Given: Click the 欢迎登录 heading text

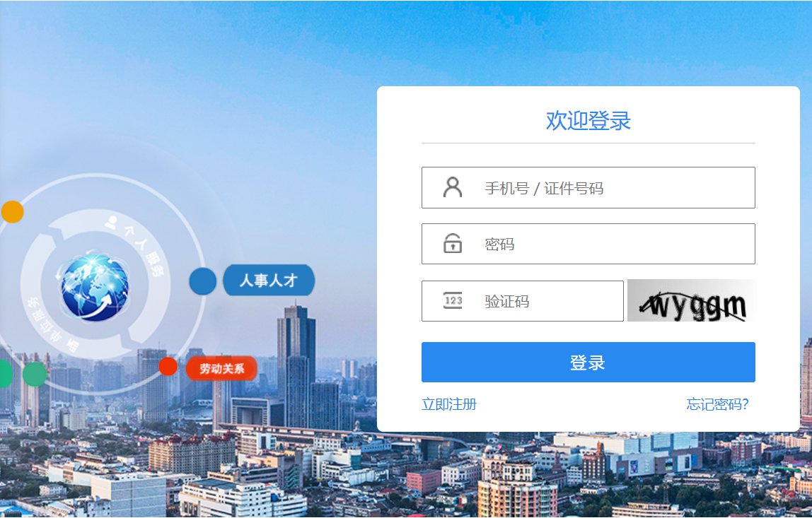Looking at the screenshot, I should [x=588, y=121].
